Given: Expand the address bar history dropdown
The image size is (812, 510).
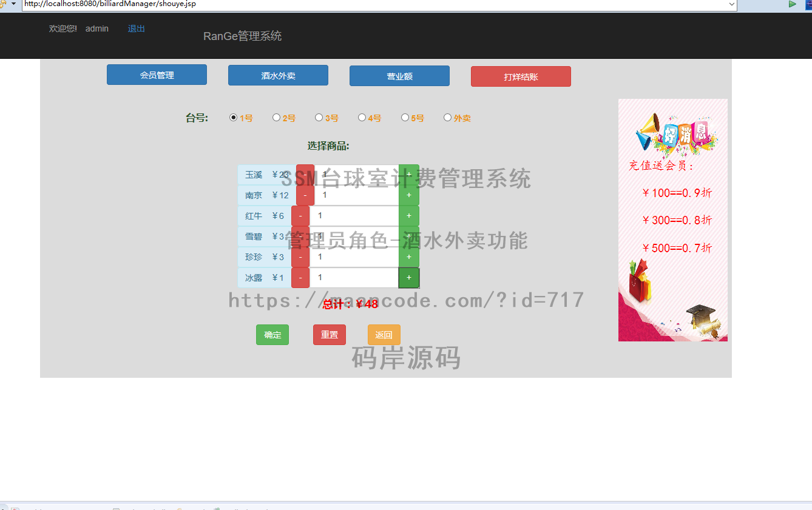Looking at the screenshot, I should click(732, 4).
